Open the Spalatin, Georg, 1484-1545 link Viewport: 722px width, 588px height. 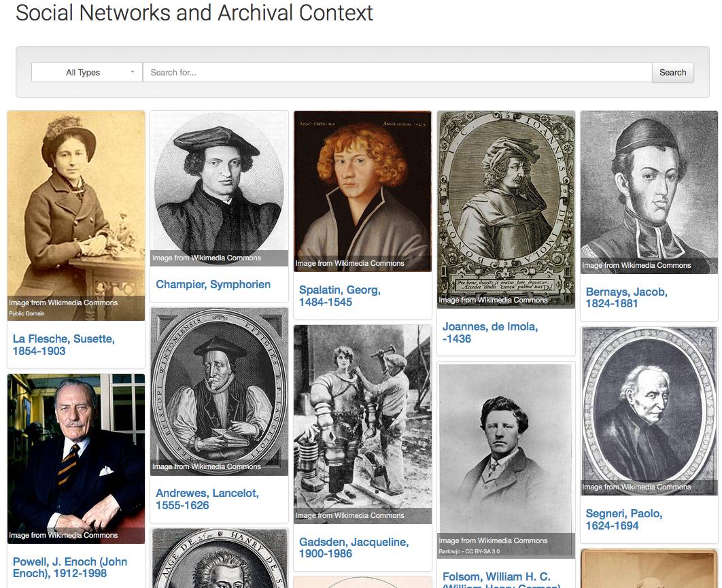[340, 296]
